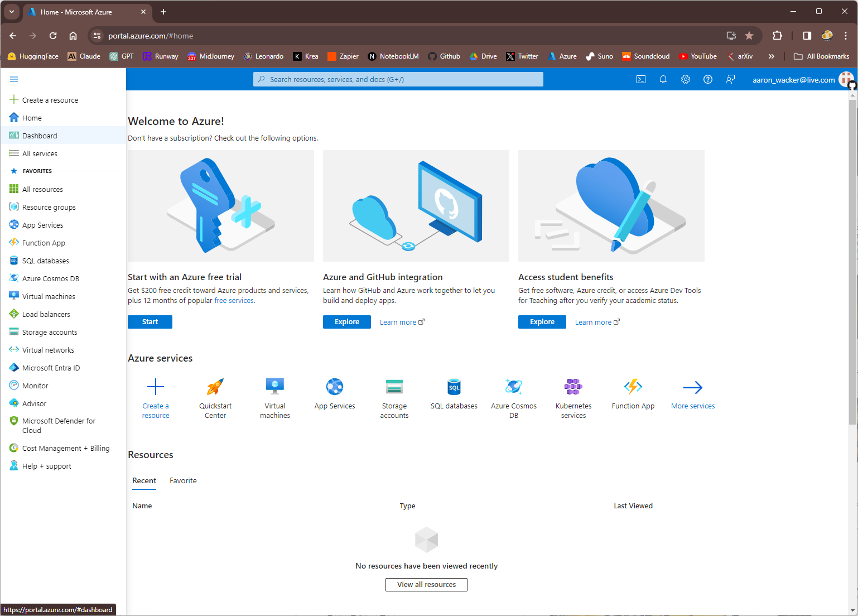Open Learn more for GitHub integration

402,322
